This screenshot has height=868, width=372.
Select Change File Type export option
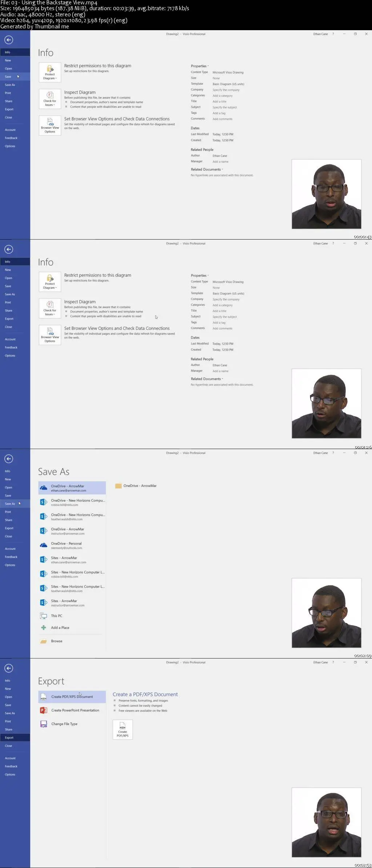coord(72,724)
